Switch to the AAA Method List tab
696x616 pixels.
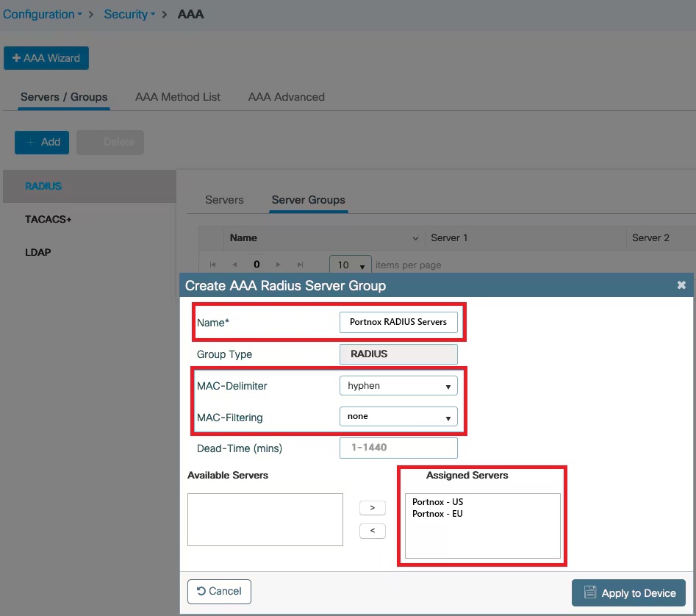(177, 96)
